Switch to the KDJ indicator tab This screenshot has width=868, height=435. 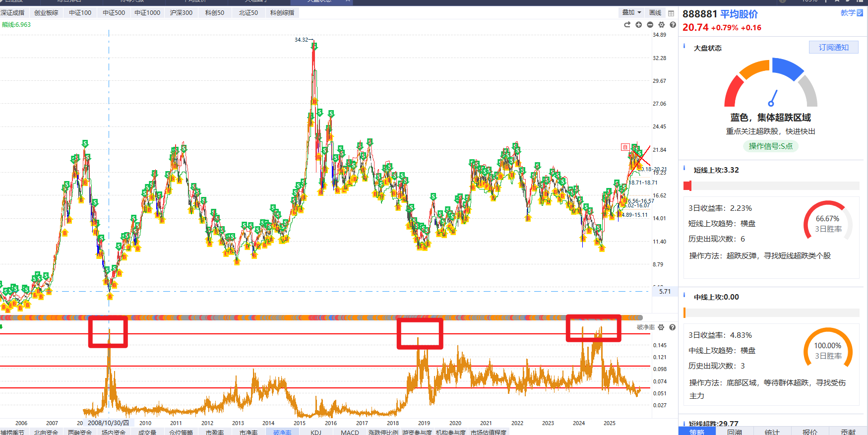[316, 432]
